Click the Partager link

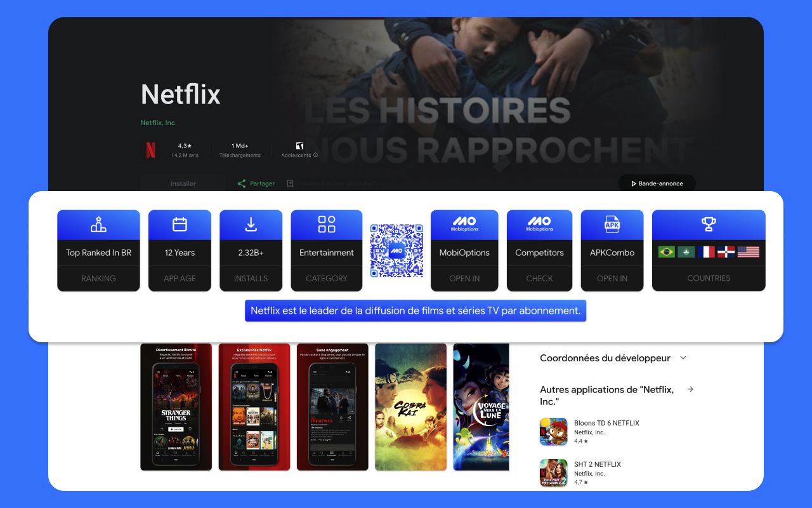tap(262, 184)
